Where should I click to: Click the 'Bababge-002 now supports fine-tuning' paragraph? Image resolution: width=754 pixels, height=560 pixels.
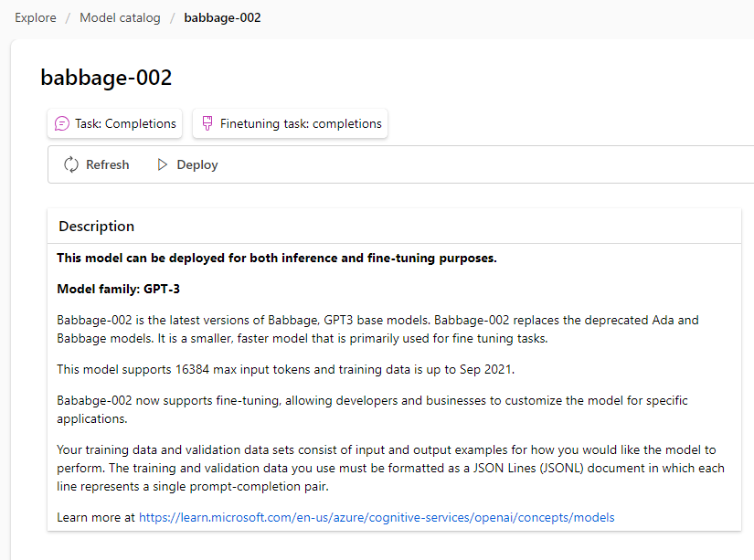pyautogui.click(x=372, y=409)
